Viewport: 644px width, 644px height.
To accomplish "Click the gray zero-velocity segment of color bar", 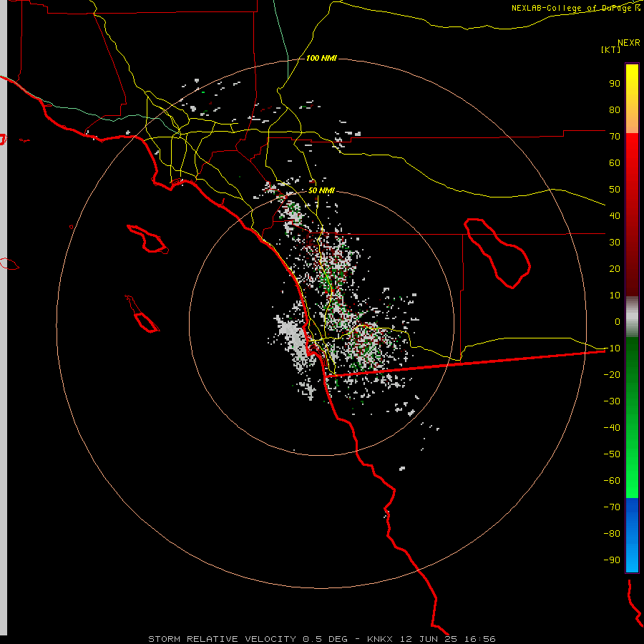I will [632, 317].
